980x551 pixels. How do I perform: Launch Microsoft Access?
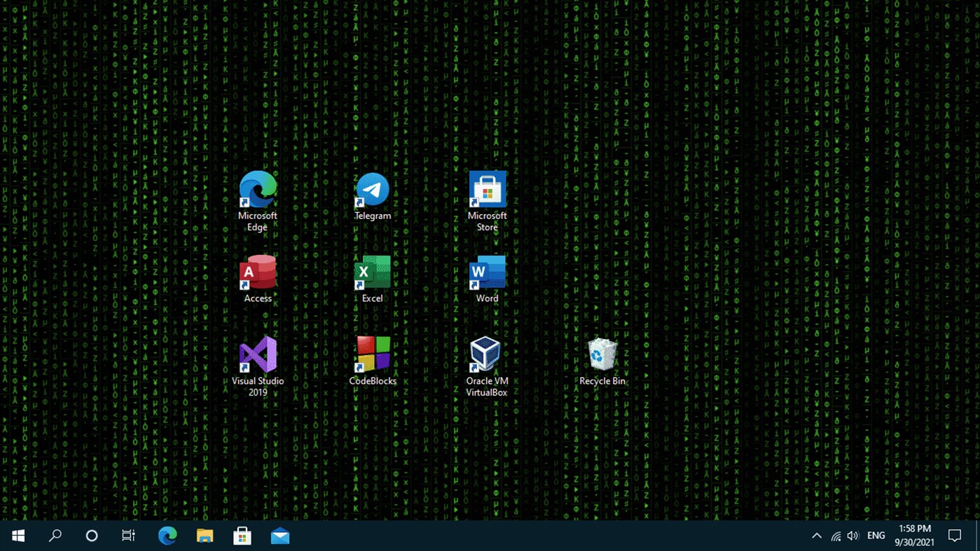tap(257, 272)
